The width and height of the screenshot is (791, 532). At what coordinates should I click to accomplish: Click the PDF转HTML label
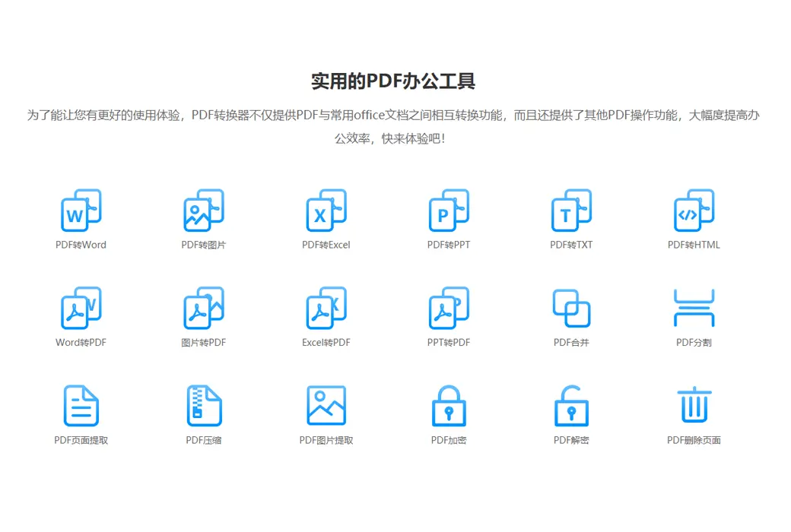(x=694, y=245)
